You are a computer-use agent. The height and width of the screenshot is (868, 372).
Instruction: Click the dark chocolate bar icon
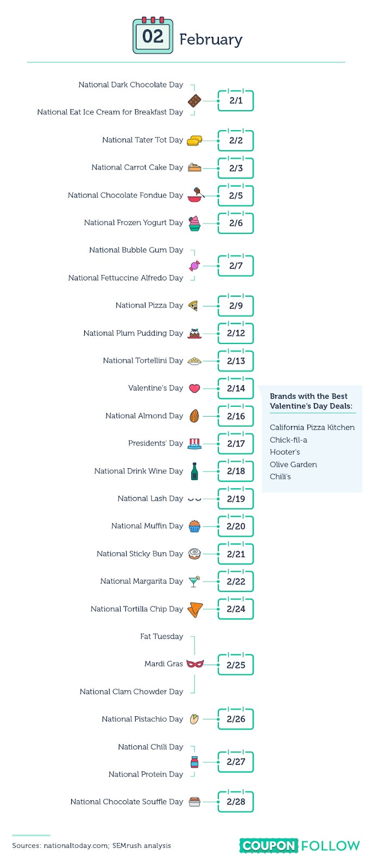point(194,101)
